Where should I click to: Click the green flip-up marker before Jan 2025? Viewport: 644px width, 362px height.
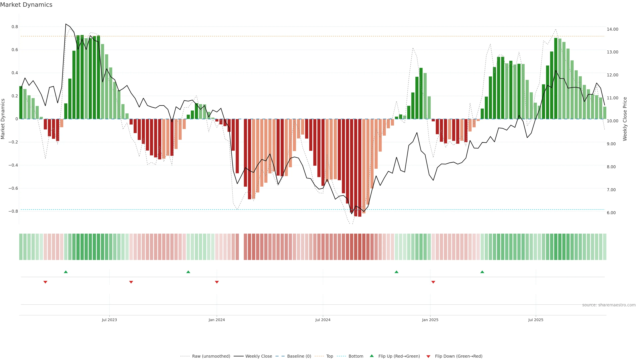point(396,272)
